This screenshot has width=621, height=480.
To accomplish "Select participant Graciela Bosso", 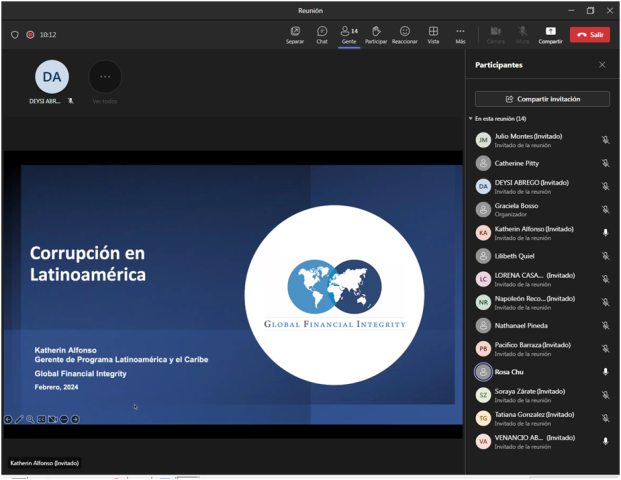I will click(542, 210).
